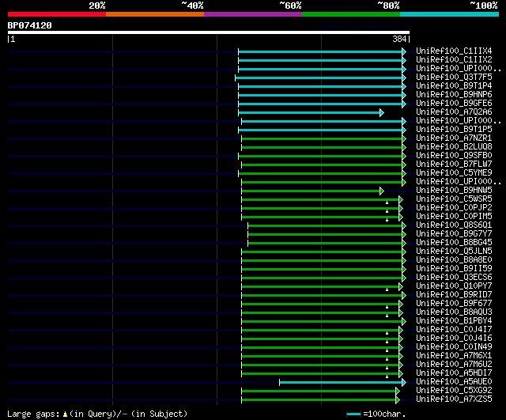Click the cyan ~100% identity color segment
Viewport: 506px width, 420px height.
click(x=449, y=14)
